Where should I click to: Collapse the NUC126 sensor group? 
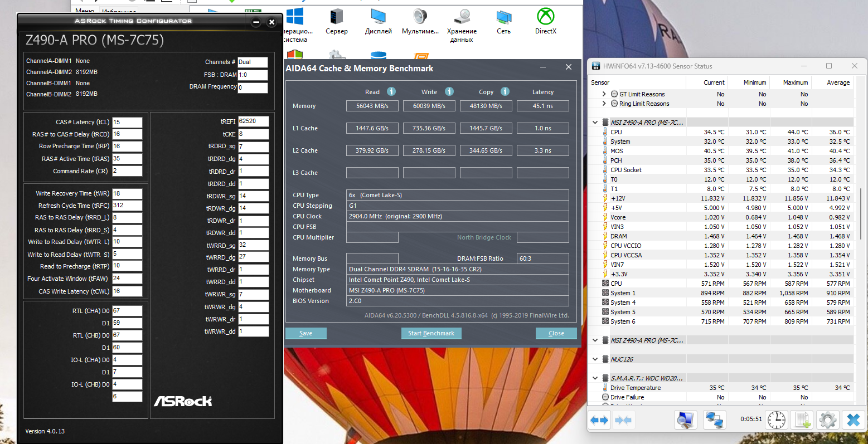pyautogui.click(x=595, y=359)
